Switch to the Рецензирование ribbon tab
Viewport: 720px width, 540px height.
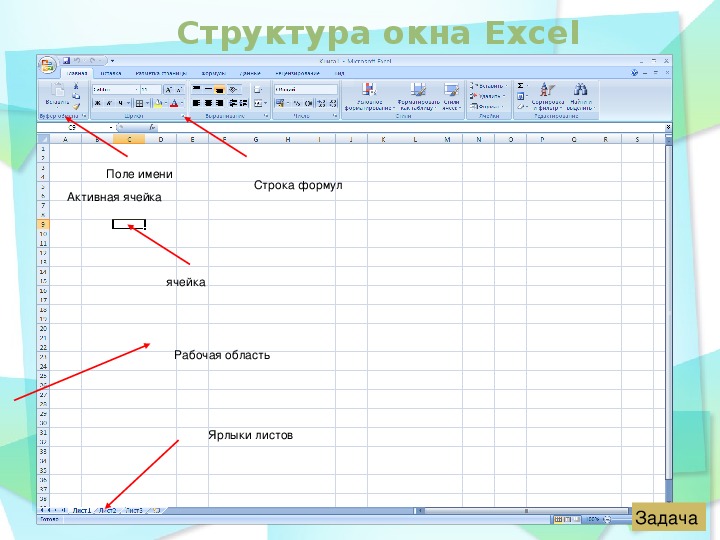click(x=297, y=73)
